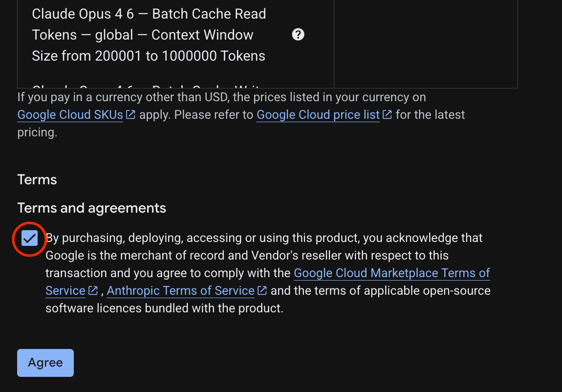Image resolution: width=562 pixels, height=392 pixels.
Task: Click the external-link icon beside Anthropic Terms of Service
Action: tap(262, 290)
